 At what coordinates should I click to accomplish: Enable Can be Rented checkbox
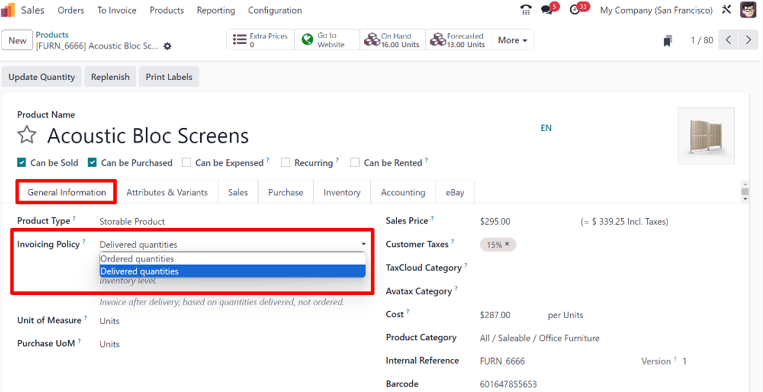coord(355,163)
